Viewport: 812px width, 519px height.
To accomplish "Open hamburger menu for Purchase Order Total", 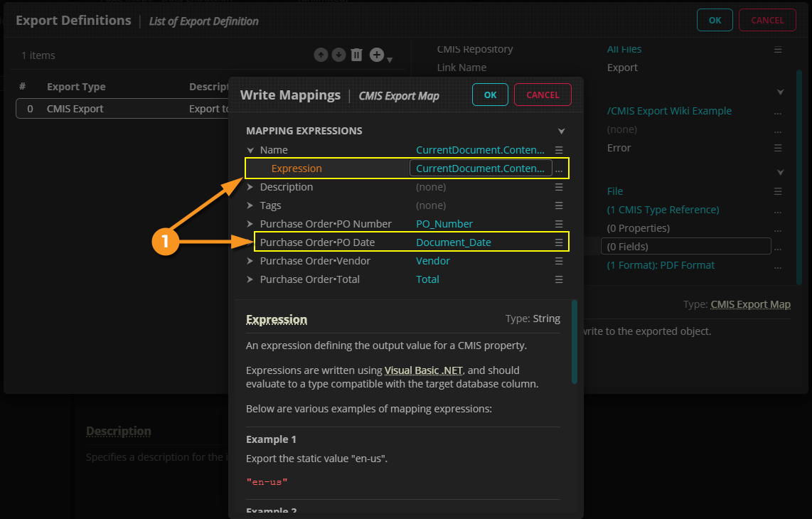I will [559, 279].
